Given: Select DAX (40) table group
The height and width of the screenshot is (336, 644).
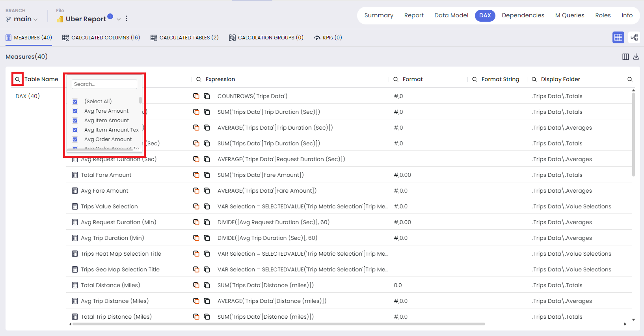Looking at the screenshot, I should click(x=28, y=96).
